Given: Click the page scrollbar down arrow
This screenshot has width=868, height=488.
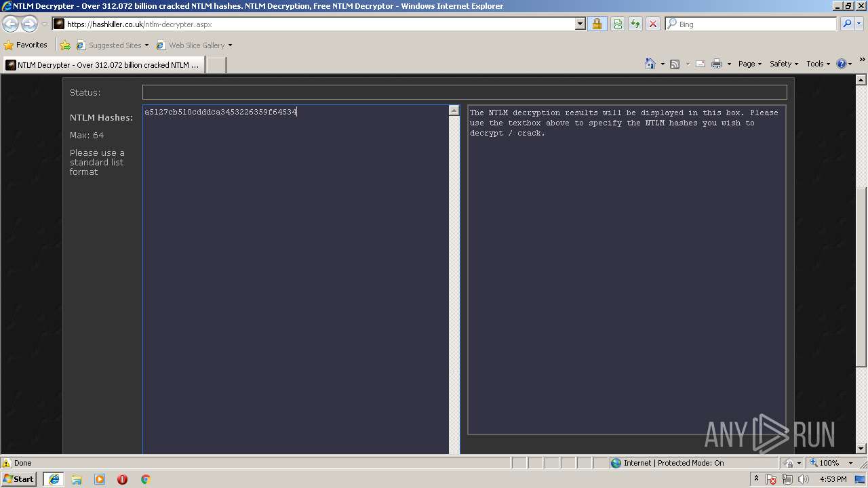Looking at the screenshot, I should coord(861,448).
